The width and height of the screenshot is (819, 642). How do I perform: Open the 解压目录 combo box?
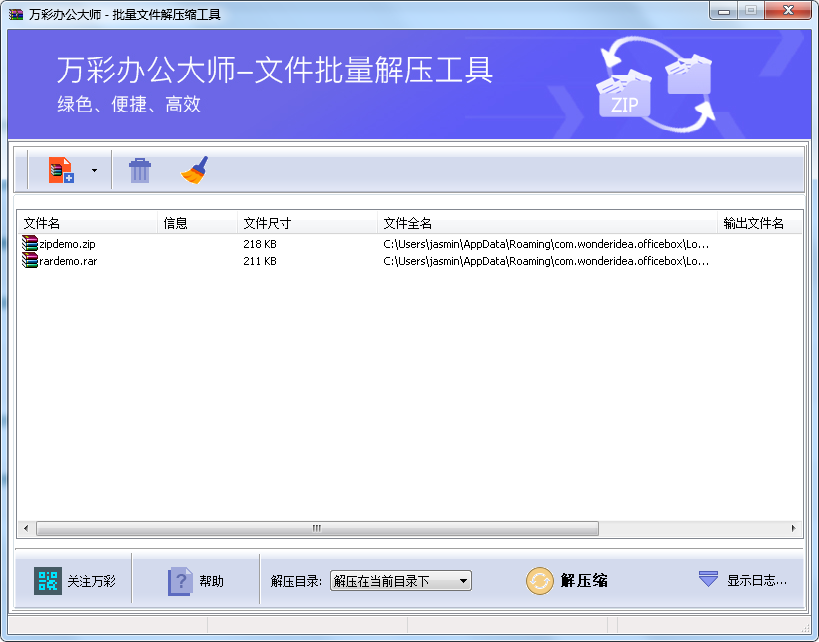tap(401, 581)
